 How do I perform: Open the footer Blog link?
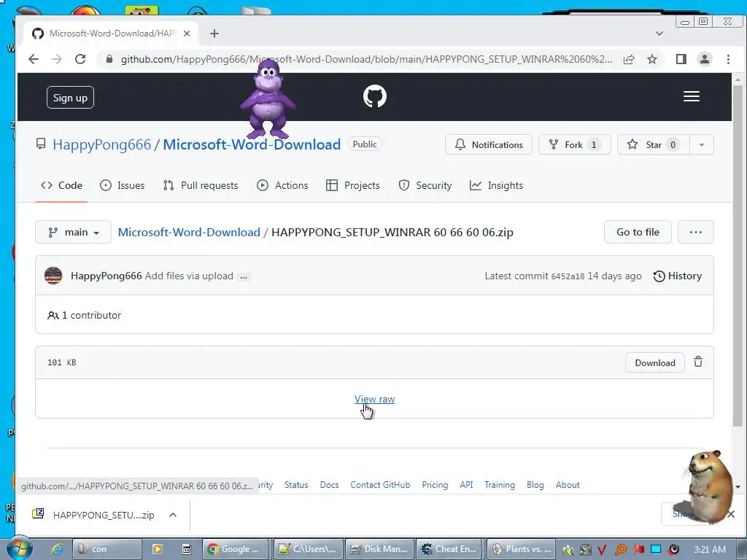(535, 485)
